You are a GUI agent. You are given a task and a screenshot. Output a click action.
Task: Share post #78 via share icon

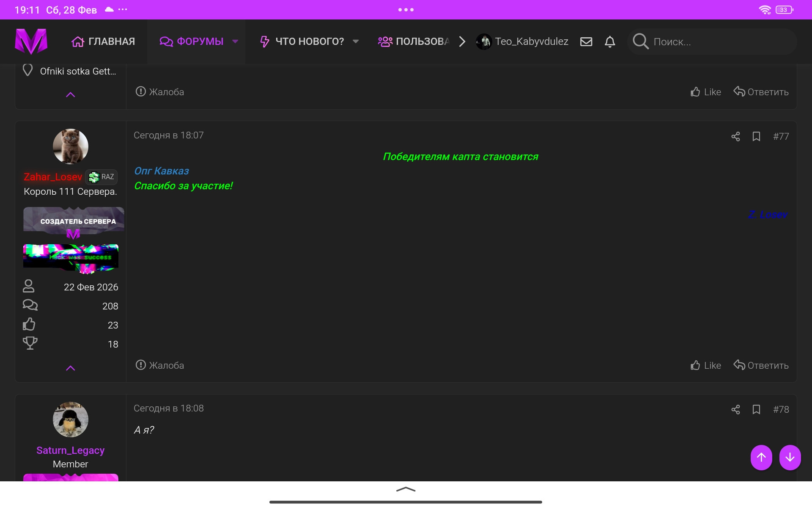pyautogui.click(x=735, y=409)
